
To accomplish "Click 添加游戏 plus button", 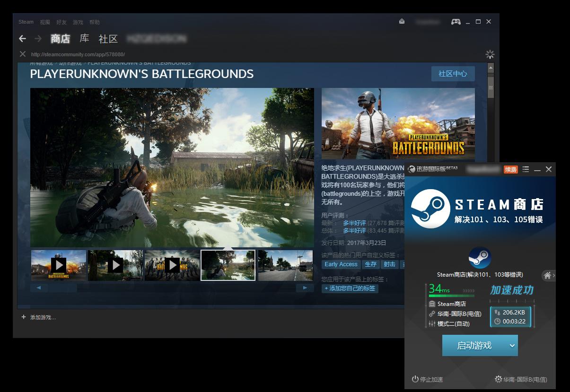I will [x=38, y=317].
